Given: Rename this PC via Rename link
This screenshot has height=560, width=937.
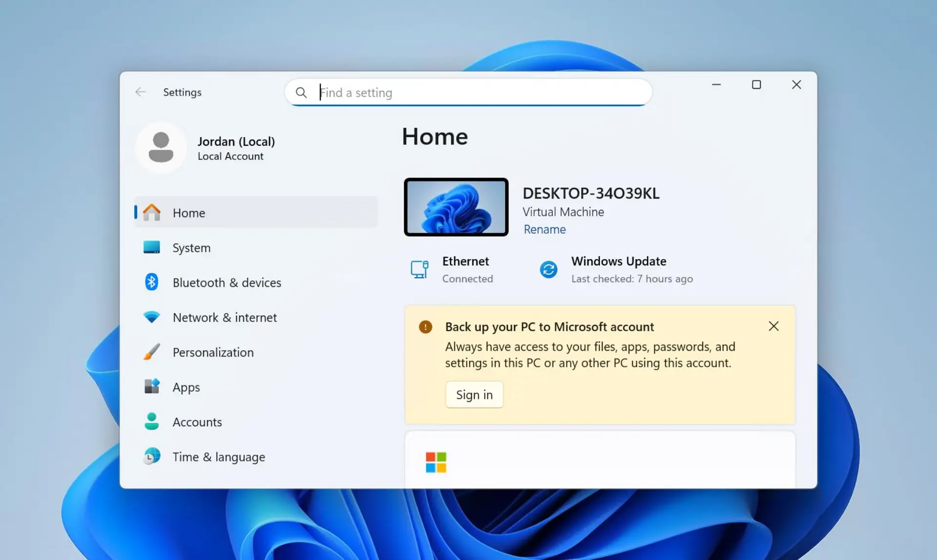Looking at the screenshot, I should pyautogui.click(x=545, y=229).
